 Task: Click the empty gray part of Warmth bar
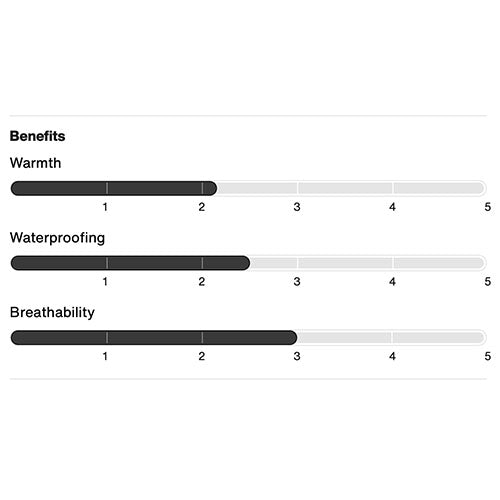(x=351, y=188)
